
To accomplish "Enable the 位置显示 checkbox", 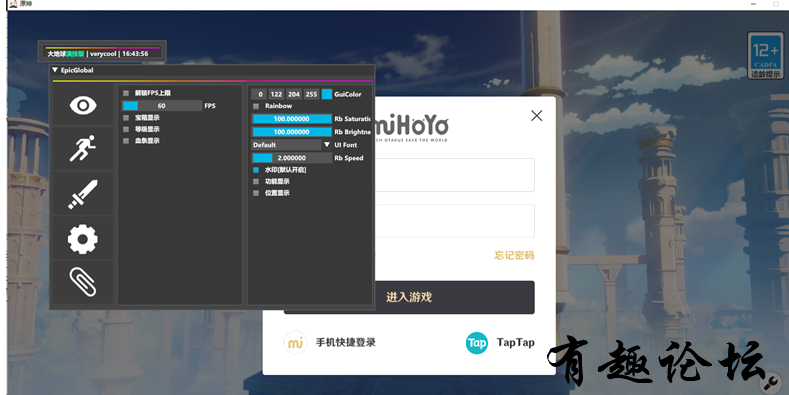I will click(256, 193).
